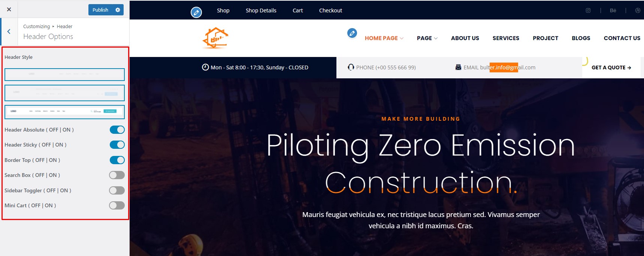
Task: Expand the HOME PAGE dropdown menu
Action: pyautogui.click(x=384, y=38)
